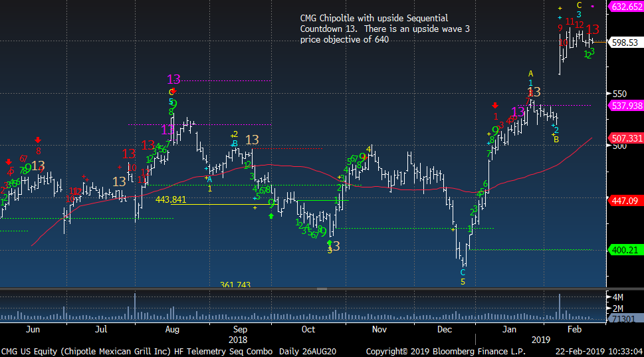The height and width of the screenshot is (357, 644).
Task: Click the Dec month label on the time axis
Action: pos(445,330)
